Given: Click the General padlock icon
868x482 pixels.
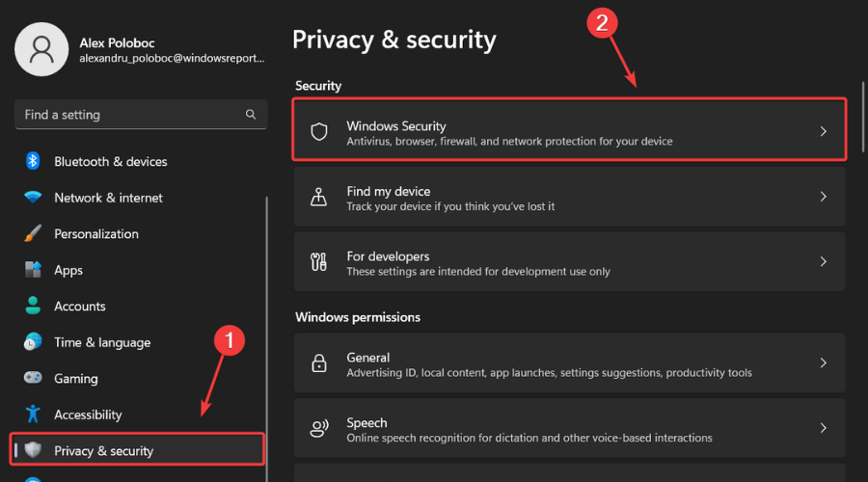Looking at the screenshot, I should [x=319, y=363].
